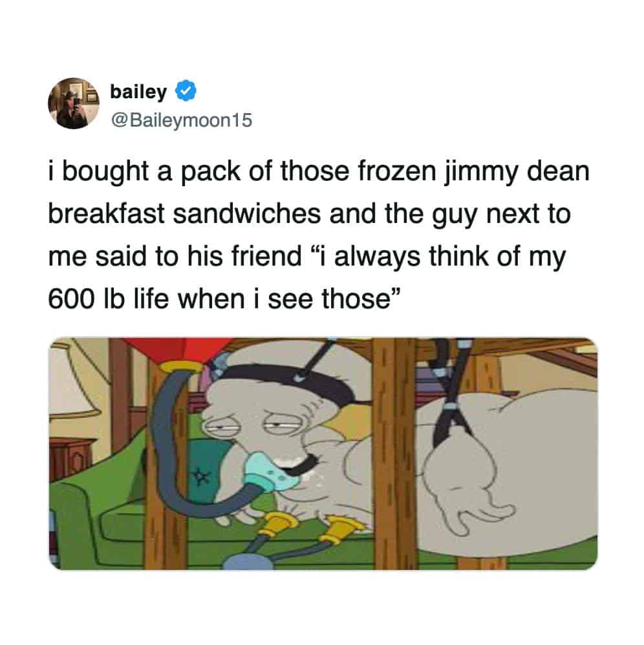644x645 pixels.
Task: Open the @Baileymoon15 handle link
Action: click(x=182, y=120)
